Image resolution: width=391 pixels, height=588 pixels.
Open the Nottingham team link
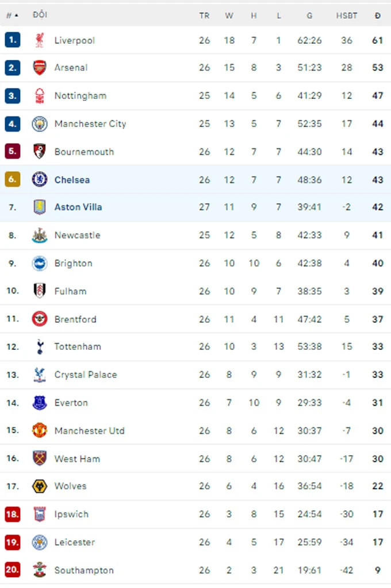coord(80,96)
